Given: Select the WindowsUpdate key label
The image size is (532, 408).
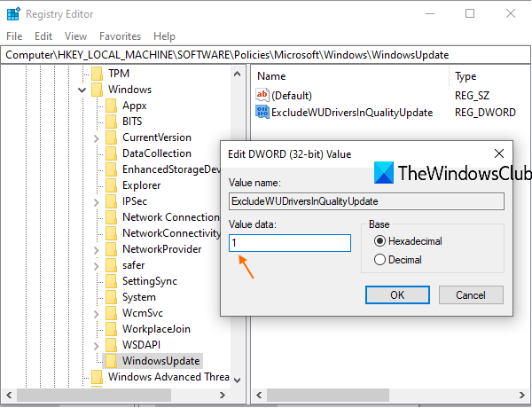Looking at the screenshot, I should tap(160, 361).
